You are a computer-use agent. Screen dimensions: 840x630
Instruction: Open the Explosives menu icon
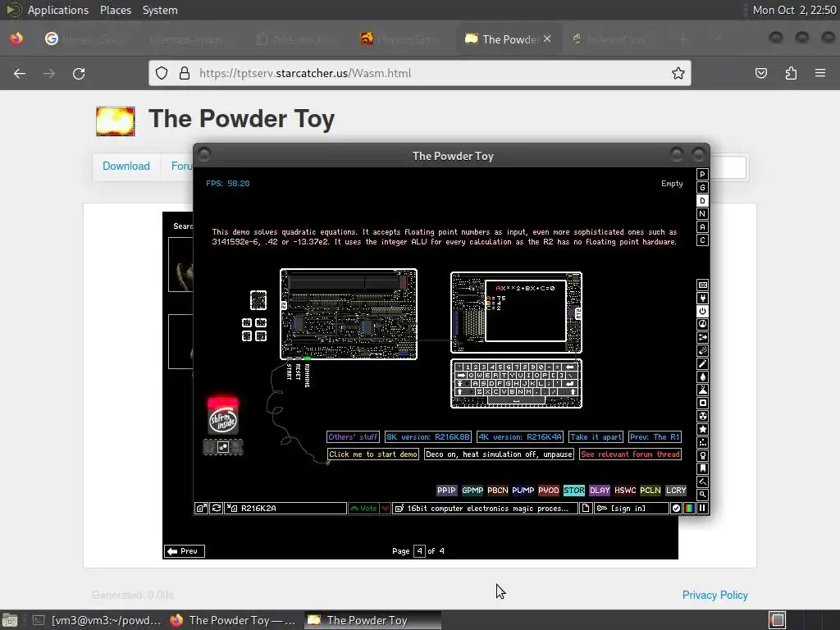(702, 350)
